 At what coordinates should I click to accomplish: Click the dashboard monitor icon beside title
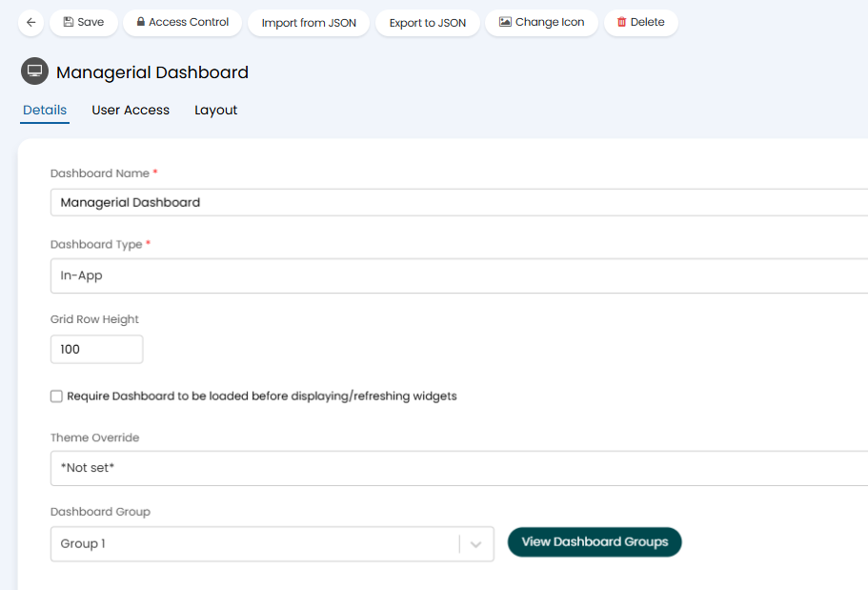coord(35,71)
